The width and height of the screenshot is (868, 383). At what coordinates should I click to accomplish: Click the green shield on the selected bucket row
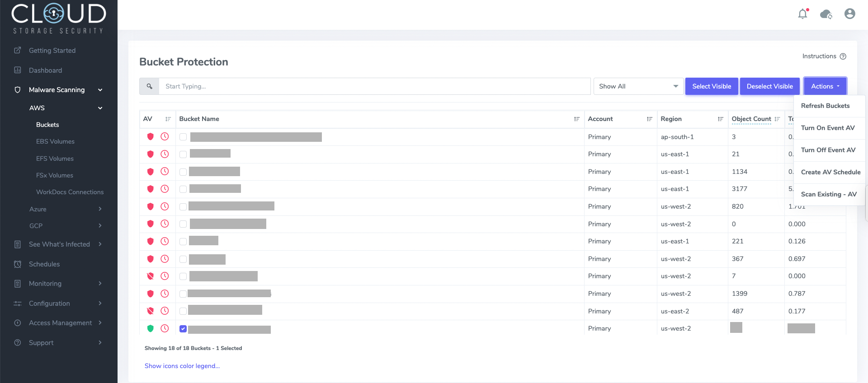[x=151, y=328]
